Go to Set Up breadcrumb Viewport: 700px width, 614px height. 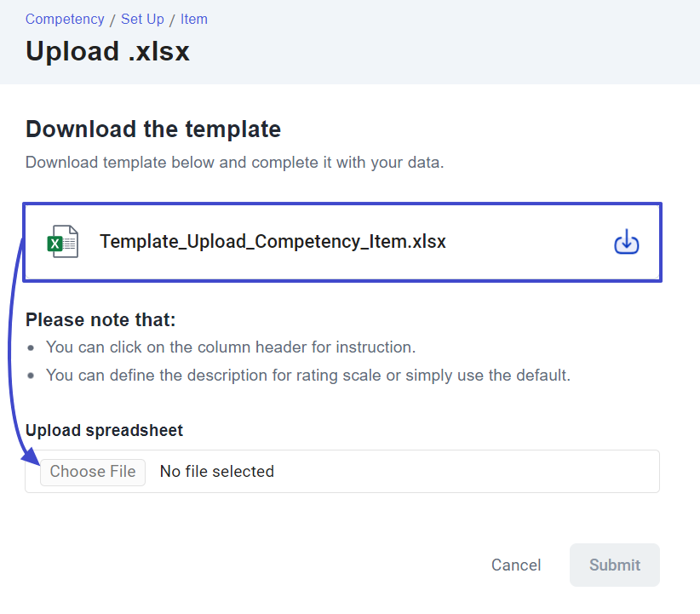point(142,19)
